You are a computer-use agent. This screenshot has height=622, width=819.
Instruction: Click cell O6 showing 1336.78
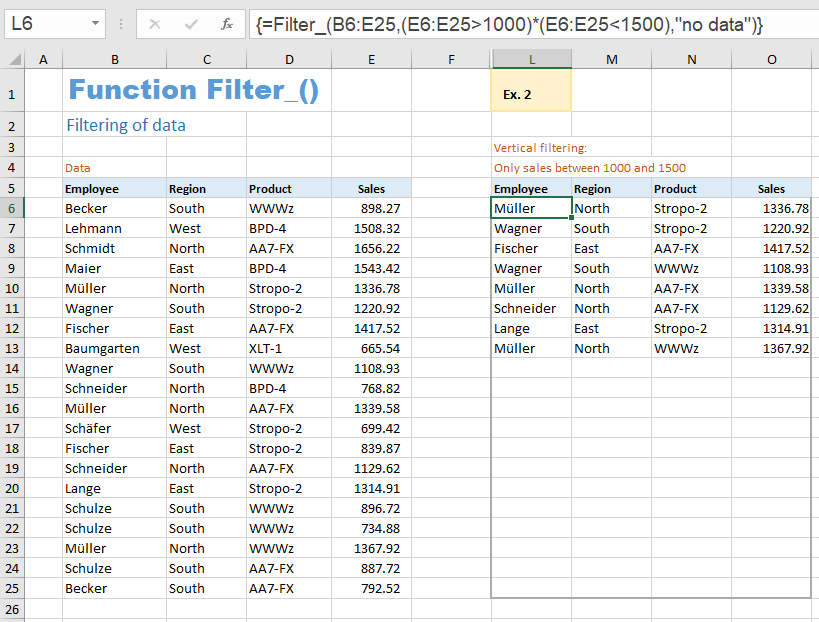(x=771, y=208)
